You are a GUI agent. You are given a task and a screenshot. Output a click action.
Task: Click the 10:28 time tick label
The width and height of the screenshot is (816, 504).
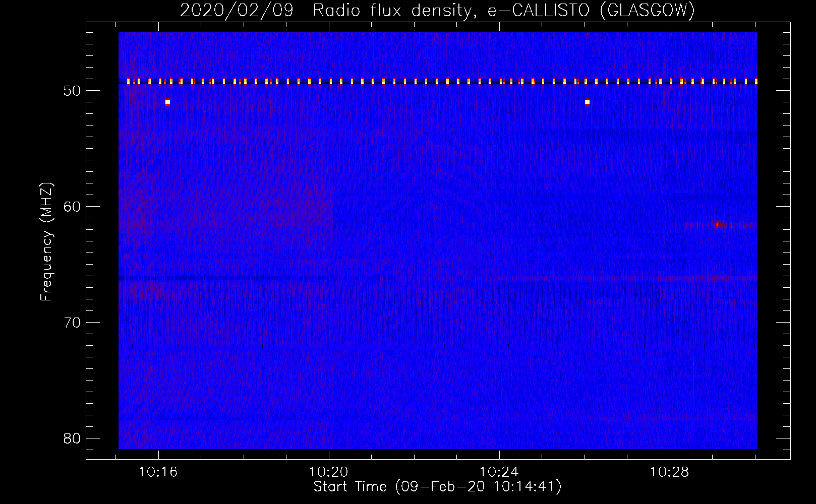[669, 472]
